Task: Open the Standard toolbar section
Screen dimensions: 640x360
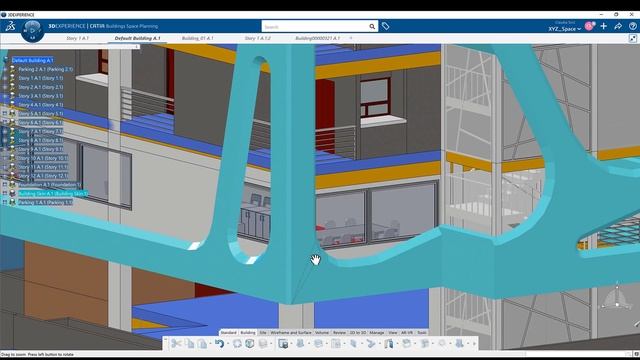Action: [229, 333]
